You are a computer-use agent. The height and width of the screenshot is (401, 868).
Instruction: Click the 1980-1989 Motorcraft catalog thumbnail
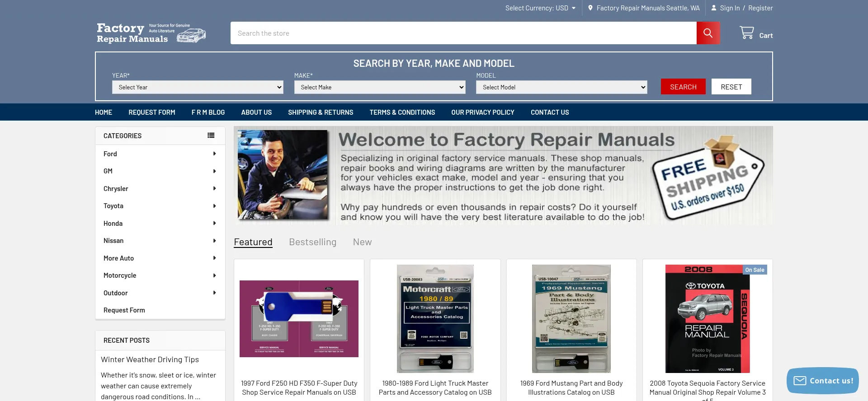pos(435,319)
